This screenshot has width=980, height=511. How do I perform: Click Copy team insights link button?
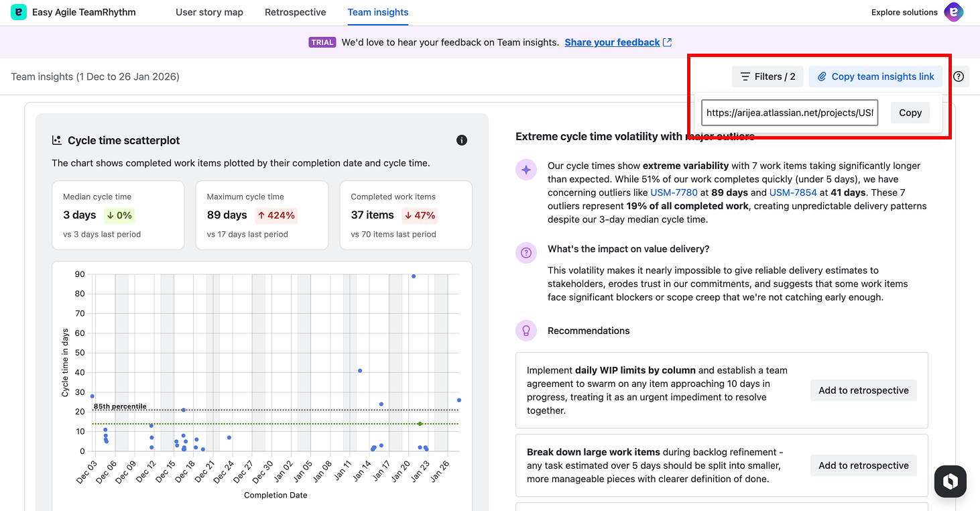click(x=875, y=76)
